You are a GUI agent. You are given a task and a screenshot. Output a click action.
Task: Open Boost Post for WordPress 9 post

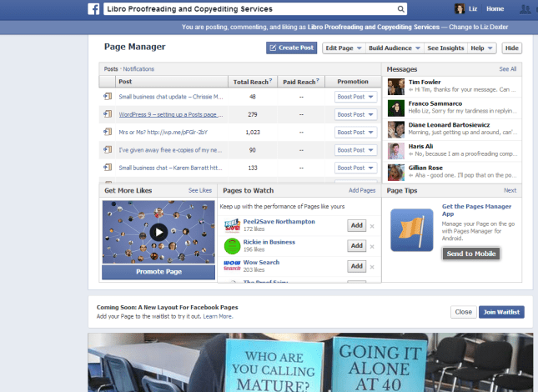tap(356, 114)
